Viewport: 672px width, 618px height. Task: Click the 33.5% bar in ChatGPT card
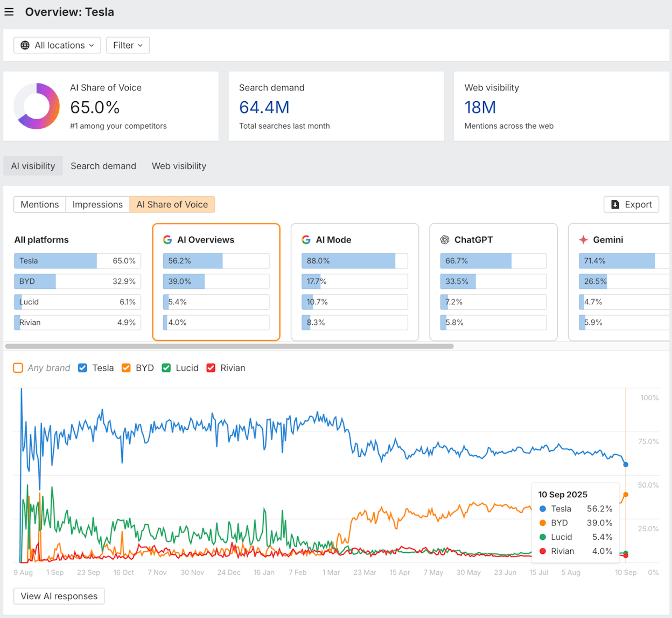pyautogui.click(x=493, y=281)
